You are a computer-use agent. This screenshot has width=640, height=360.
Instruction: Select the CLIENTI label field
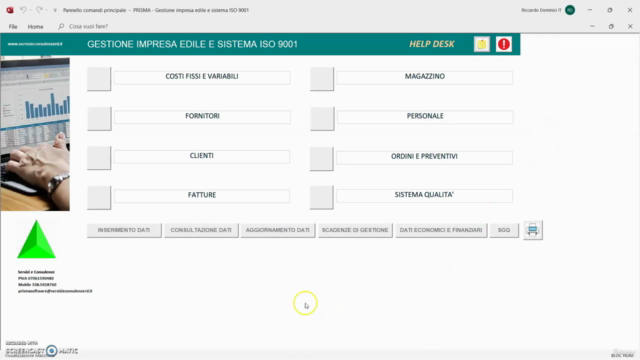point(202,157)
